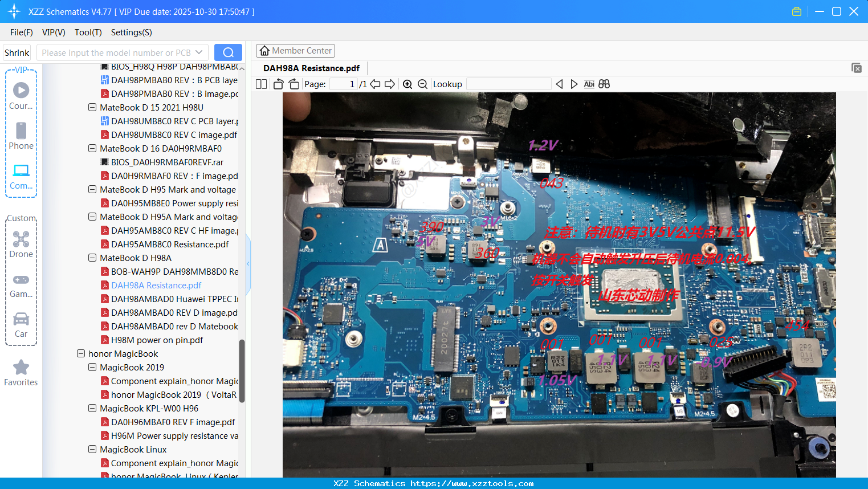Toggle two-page layout view icon
Screen dimensions: 868x489
pyautogui.click(x=262, y=84)
